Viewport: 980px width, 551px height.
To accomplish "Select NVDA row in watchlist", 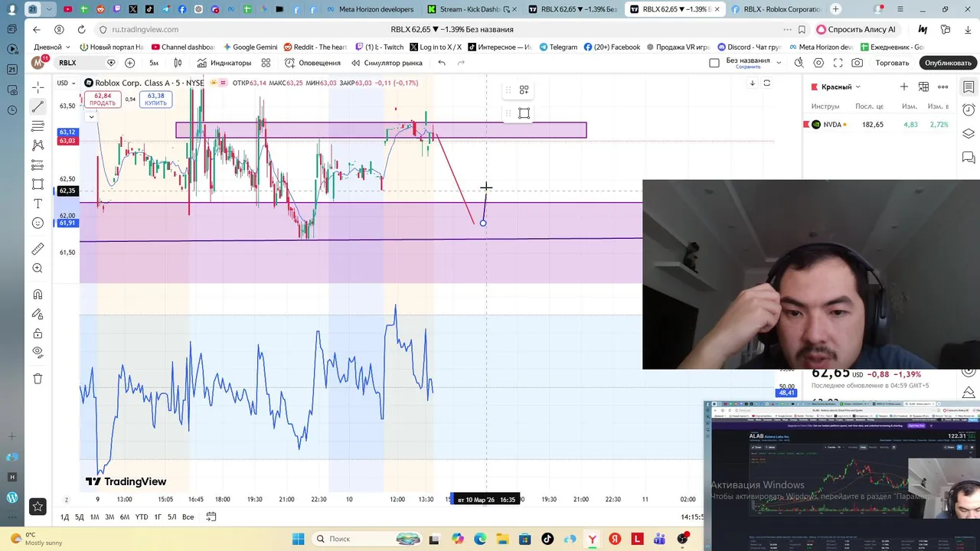I will pyautogui.click(x=878, y=125).
